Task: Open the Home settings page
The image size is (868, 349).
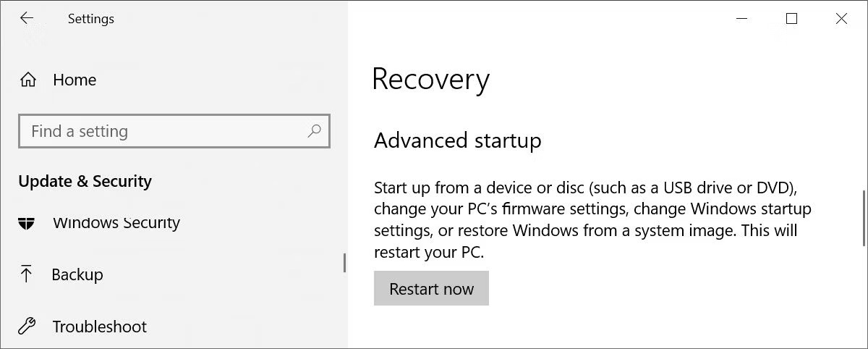Action: (x=74, y=80)
